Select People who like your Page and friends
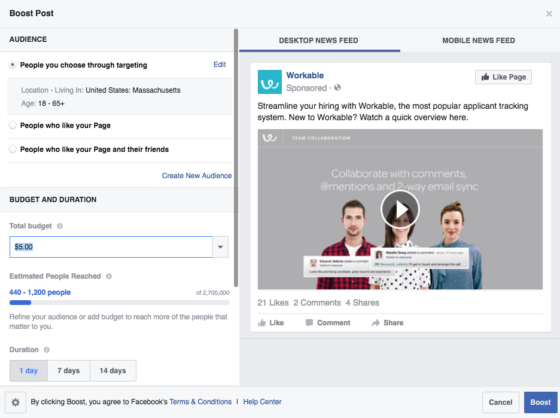This screenshot has height=418, width=560. click(x=12, y=149)
